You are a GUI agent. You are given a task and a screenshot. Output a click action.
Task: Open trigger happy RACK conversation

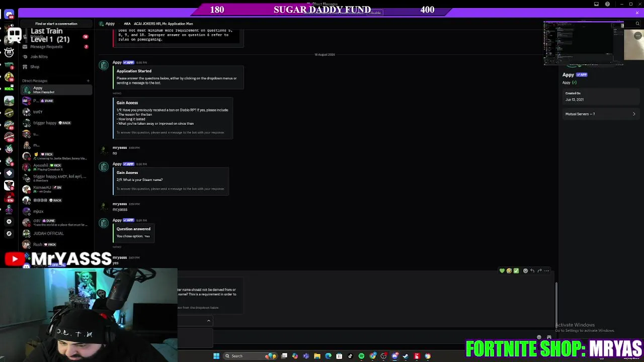pos(56,123)
